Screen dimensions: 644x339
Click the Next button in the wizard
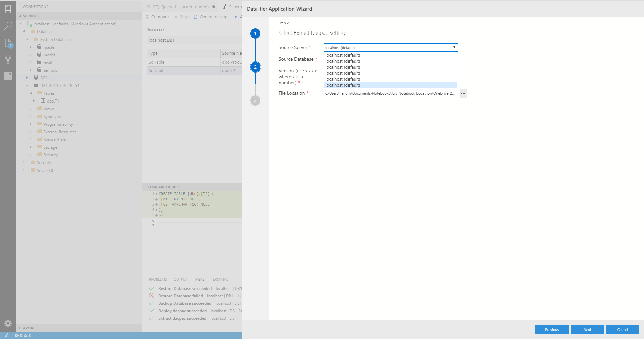pos(587,330)
